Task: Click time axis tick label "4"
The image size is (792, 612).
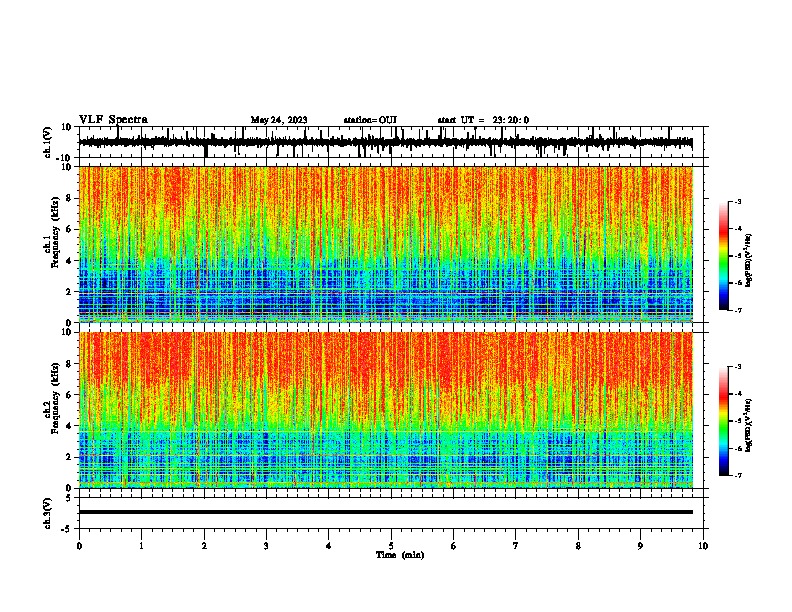Action: click(x=329, y=546)
